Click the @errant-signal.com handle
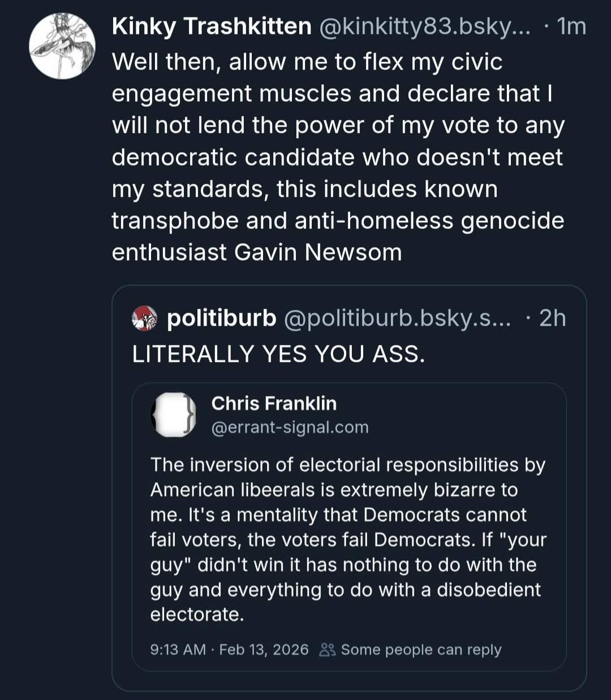The image size is (611, 700). 290,427
